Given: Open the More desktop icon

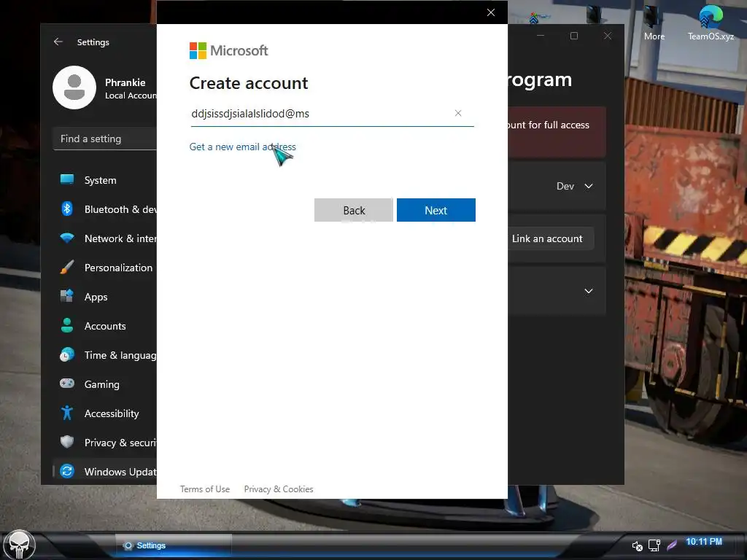Looking at the screenshot, I should tap(654, 21).
